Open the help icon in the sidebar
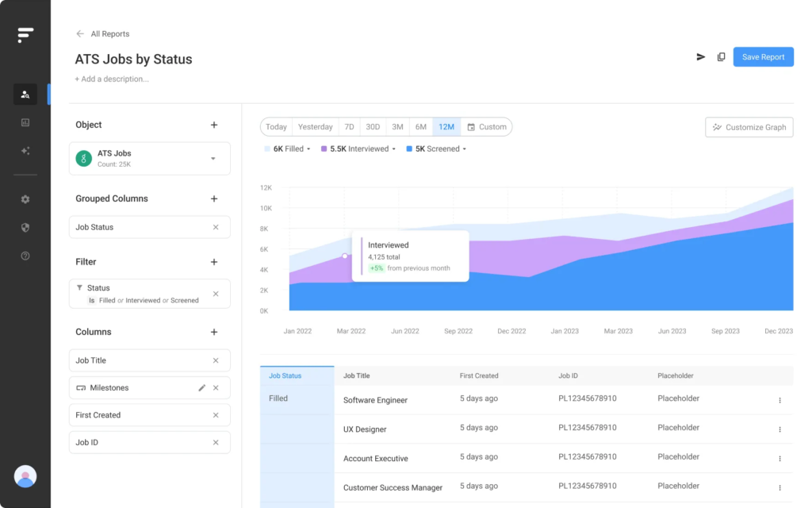This screenshot has width=812, height=508. (25, 256)
